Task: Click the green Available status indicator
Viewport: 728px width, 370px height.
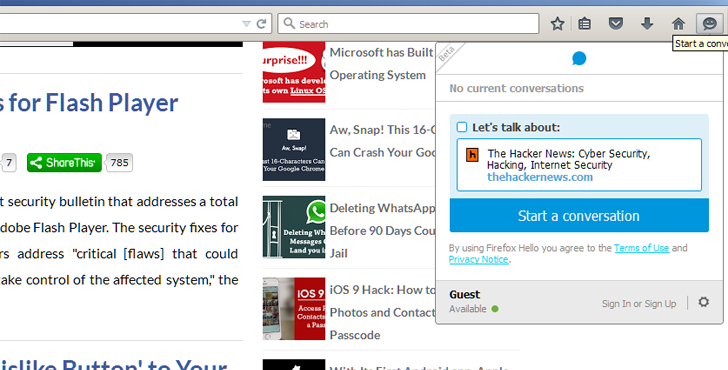Action: point(495,309)
